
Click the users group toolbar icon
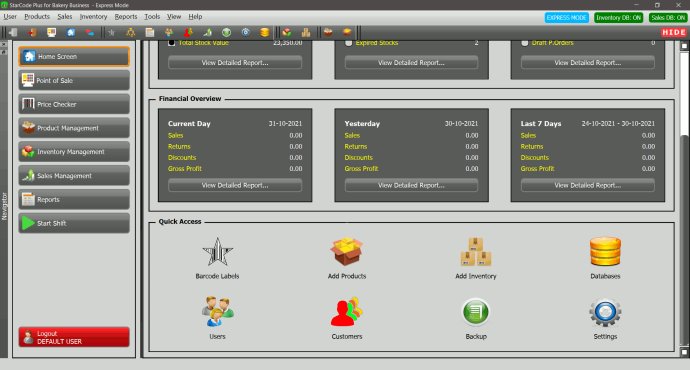click(169, 33)
